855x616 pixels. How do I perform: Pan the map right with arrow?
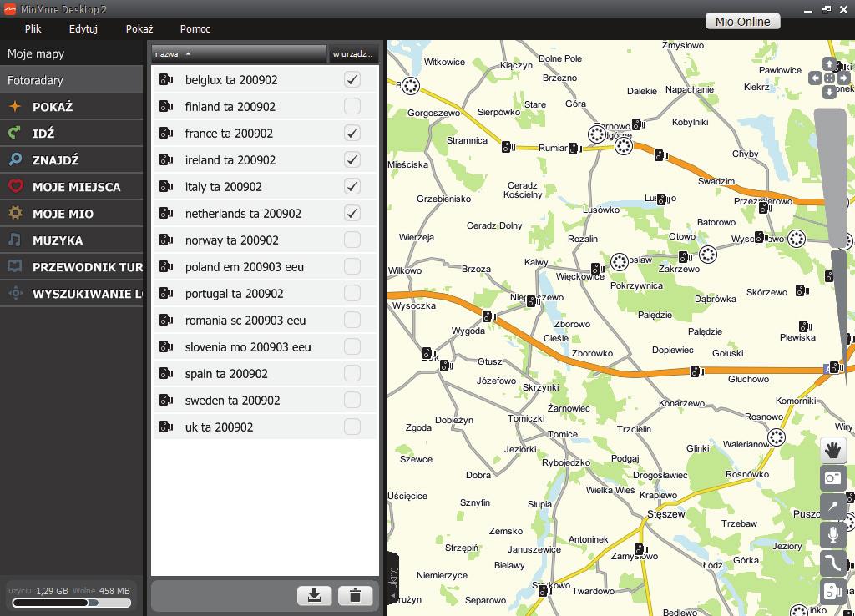coord(843,78)
